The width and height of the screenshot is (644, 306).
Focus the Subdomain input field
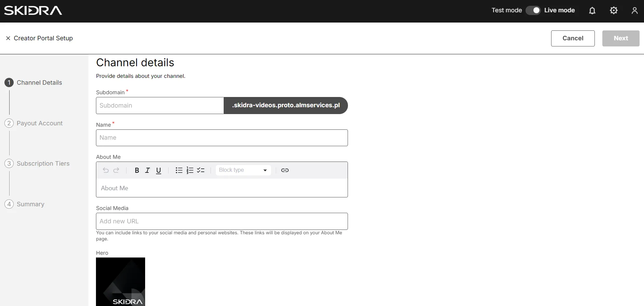(160, 106)
